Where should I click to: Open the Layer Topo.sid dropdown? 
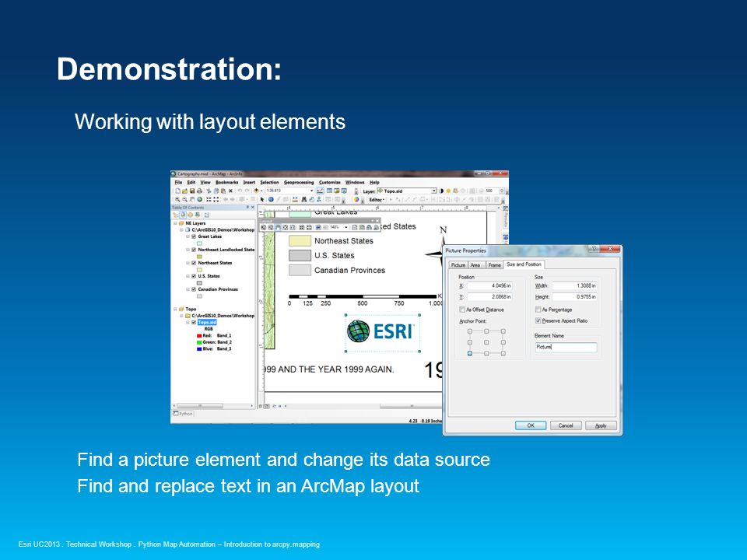434,191
